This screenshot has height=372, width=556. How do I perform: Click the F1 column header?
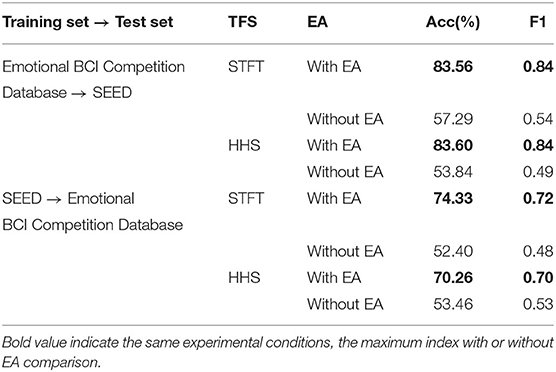pyautogui.click(x=538, y=22)
